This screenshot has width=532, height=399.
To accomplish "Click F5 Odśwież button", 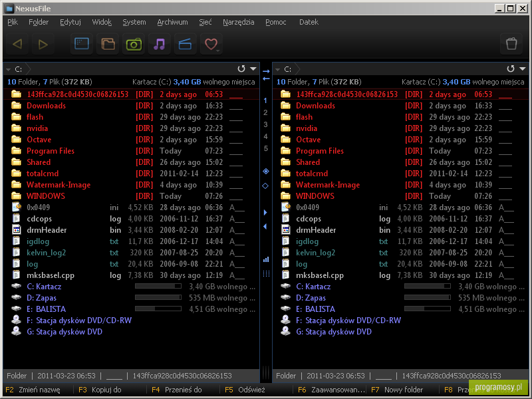I will (245, 390).
